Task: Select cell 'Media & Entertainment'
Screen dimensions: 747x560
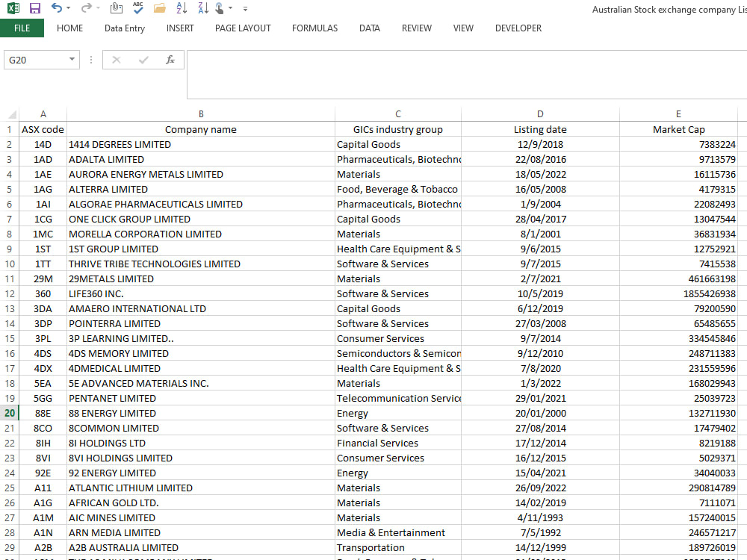Action: [398, 532]
